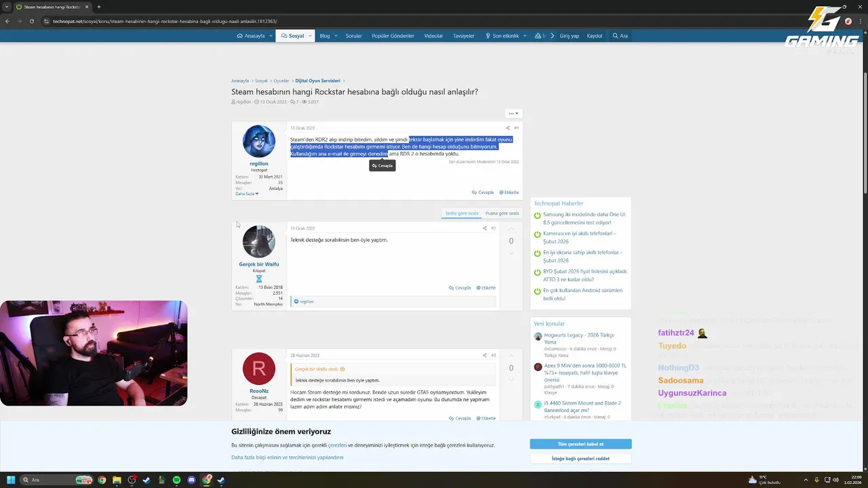The image size is (868, 488).
Task: Open the Hogwarts Legacy 2026 Türkçe Yama topic
Action: click(579, 338)
